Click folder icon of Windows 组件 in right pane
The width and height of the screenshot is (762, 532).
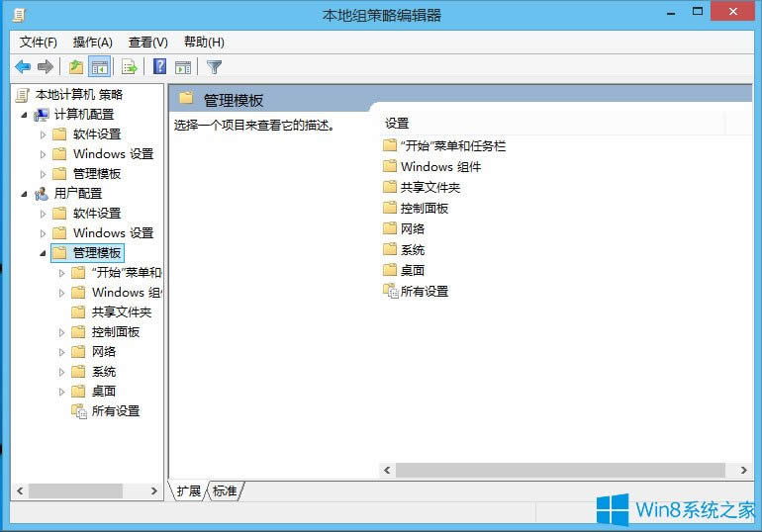(x=390, y=166)
